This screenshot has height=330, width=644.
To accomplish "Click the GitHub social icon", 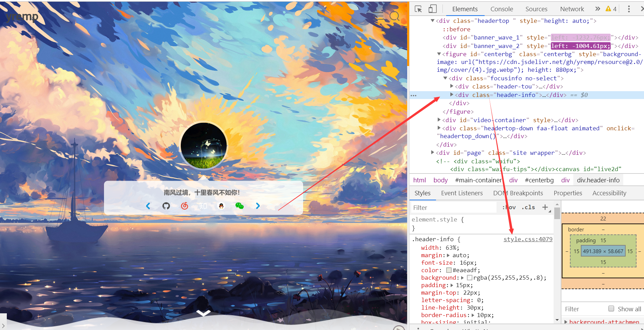I will (x=166, y=206).
